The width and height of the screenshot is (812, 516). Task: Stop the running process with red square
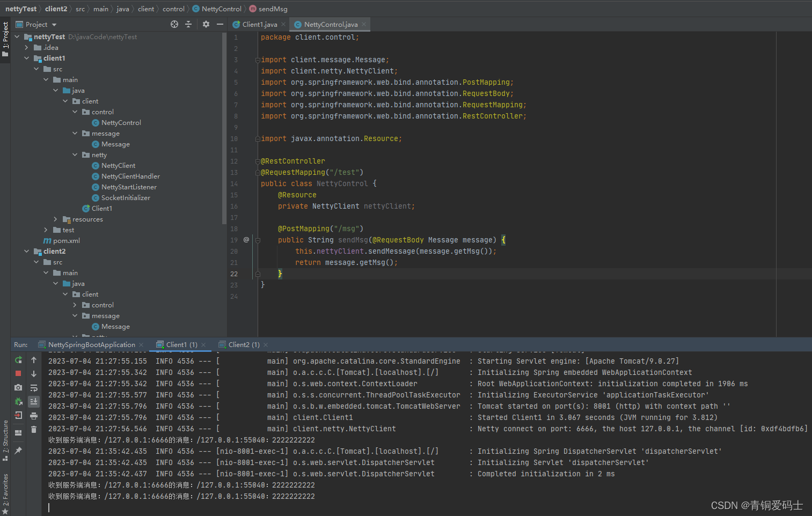pyautogui.click(x=18, y=373)
